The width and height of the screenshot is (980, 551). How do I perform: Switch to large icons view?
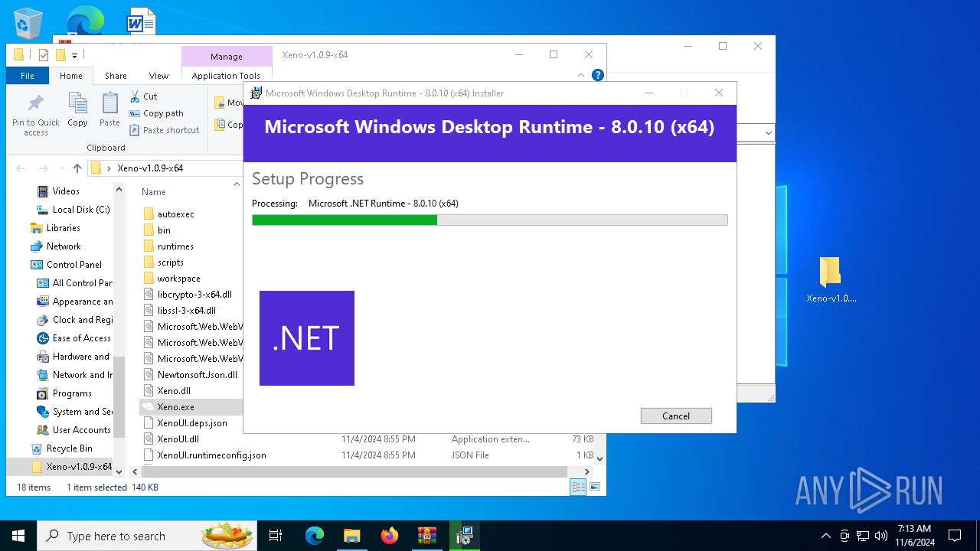594,487
